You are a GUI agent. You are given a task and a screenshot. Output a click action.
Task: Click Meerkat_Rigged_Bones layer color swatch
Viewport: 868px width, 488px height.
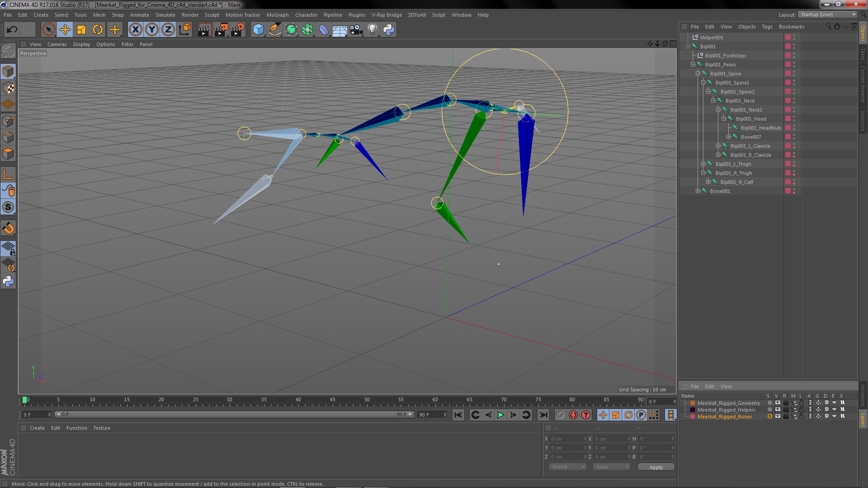tap(693, 417)
